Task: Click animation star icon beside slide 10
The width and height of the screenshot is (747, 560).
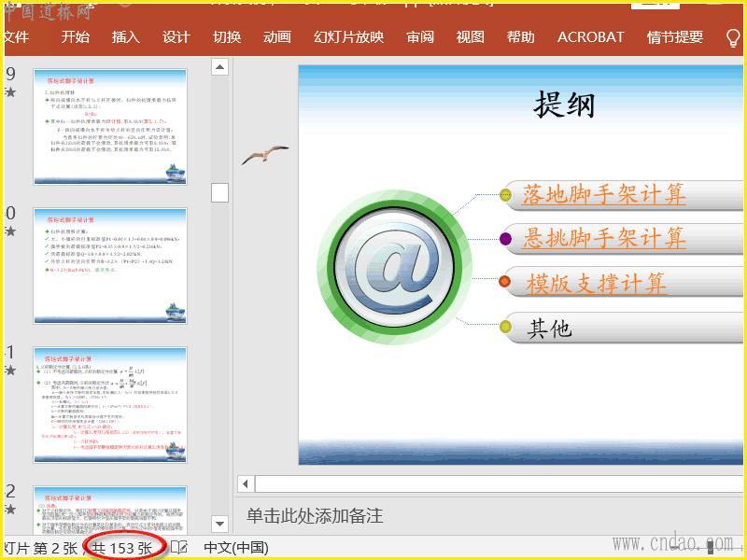Action: 10,231
